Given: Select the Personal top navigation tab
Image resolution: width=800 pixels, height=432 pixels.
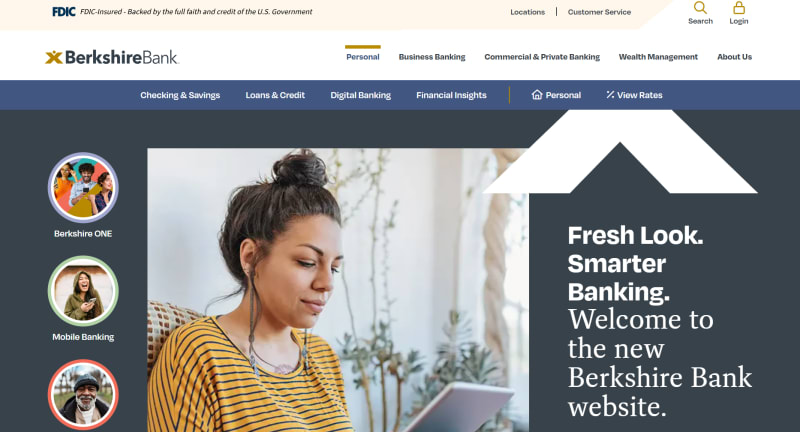Looking at the screenshot, I should tap(363, 57).
